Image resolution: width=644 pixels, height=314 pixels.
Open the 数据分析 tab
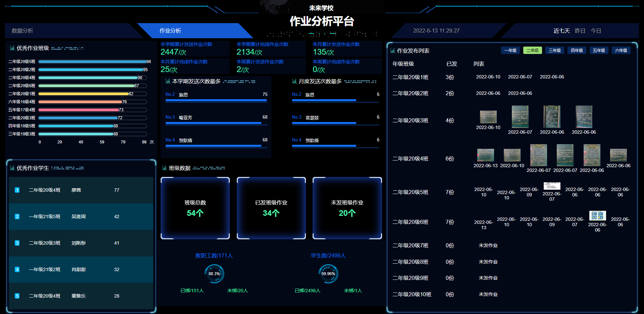coord(22,30)
